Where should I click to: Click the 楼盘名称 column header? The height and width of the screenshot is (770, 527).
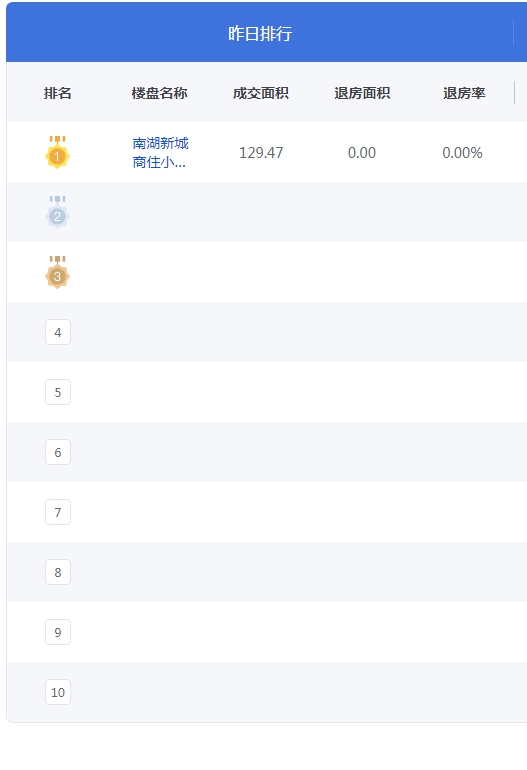[x=160, y=93]
